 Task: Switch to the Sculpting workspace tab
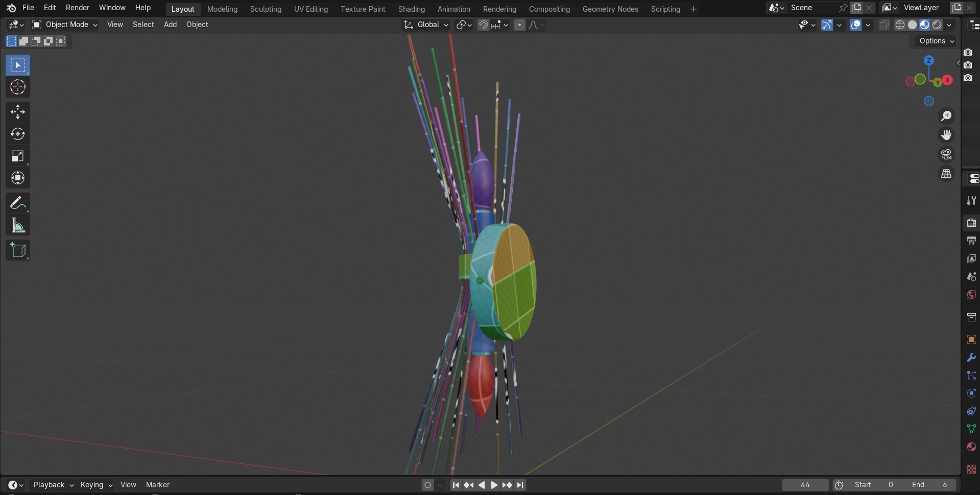266,9
